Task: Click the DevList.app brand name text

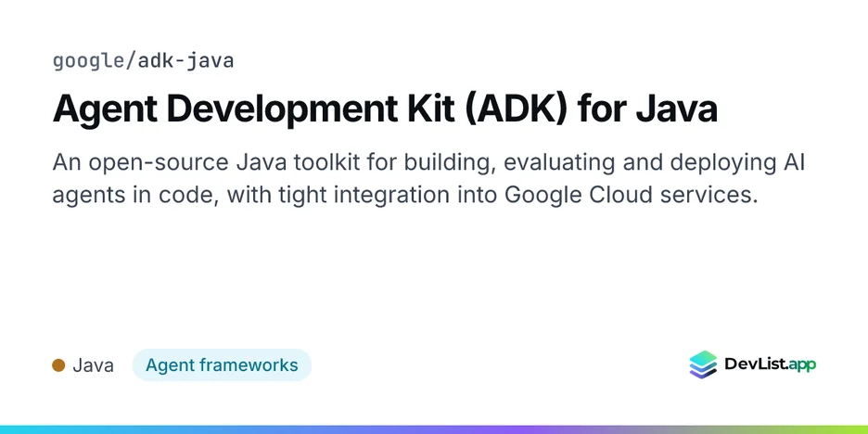Action: coord(770,364)
